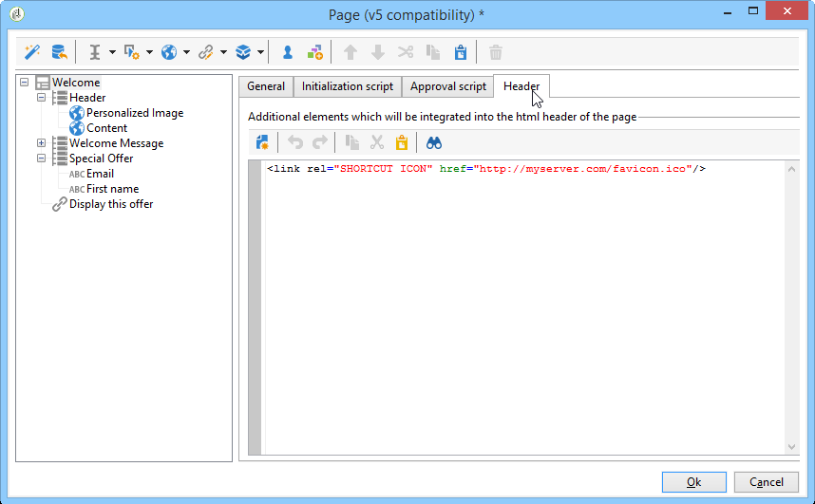
Task: Click the magic wand wizard icon
Action: [32, 52]
